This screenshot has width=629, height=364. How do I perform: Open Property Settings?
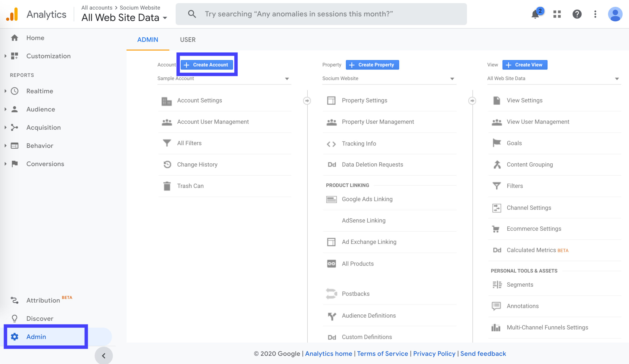[364, 100]
